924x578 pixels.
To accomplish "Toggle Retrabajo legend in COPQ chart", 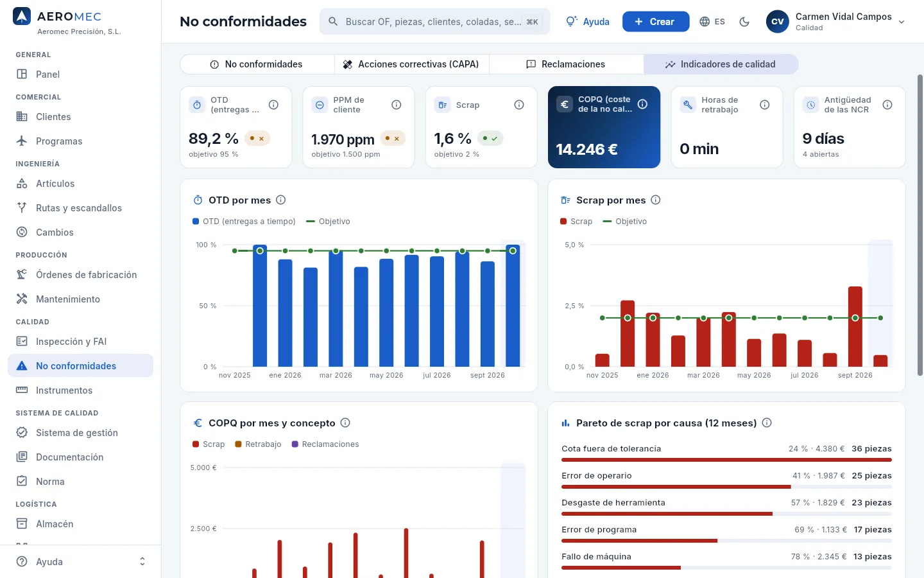I will [x=258, y=444].
